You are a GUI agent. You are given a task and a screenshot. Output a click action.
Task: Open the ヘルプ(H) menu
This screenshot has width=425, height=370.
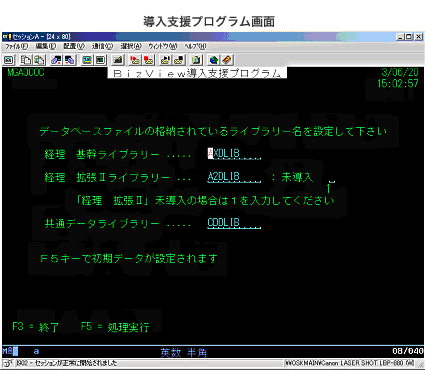click(x=196, y=46)
